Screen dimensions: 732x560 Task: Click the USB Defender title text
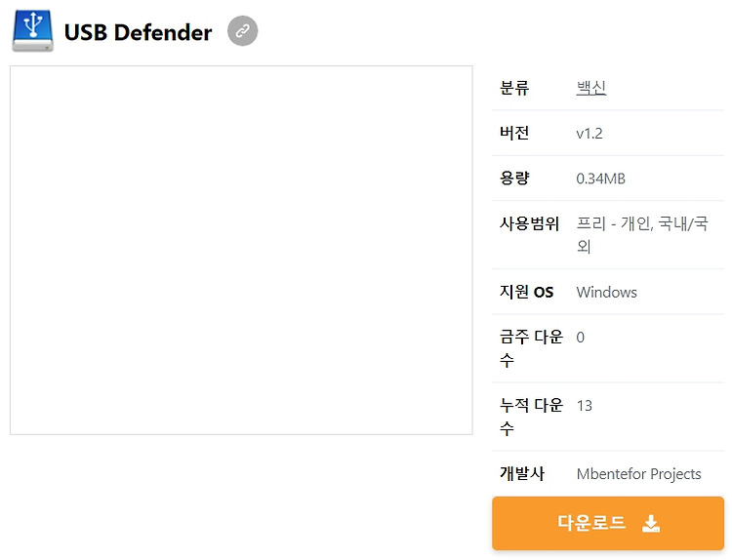138,32
